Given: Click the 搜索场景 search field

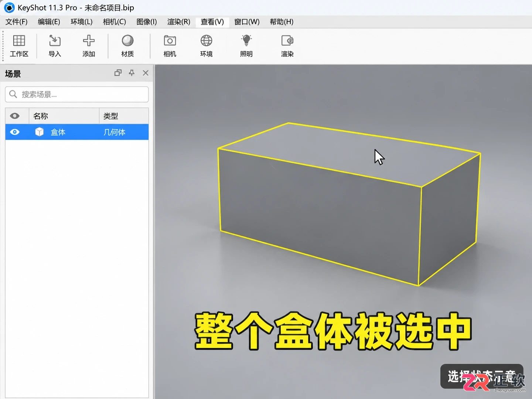Looking at the screenshot, I should pos(77,94).
